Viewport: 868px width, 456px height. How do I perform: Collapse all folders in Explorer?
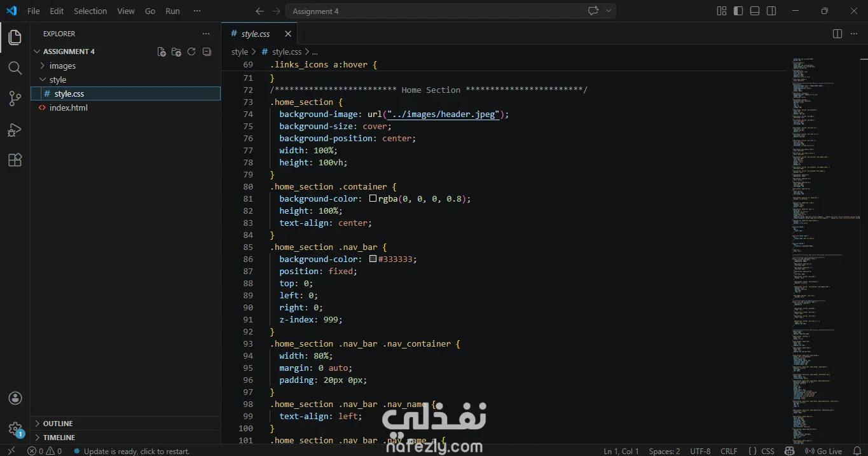tap(207, 52)
